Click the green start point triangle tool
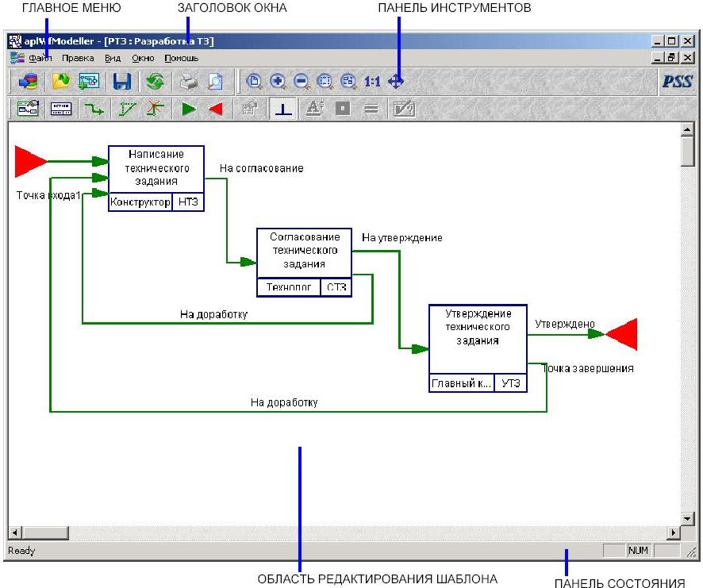This screenshot has width=703, height=588. (188, 110)
